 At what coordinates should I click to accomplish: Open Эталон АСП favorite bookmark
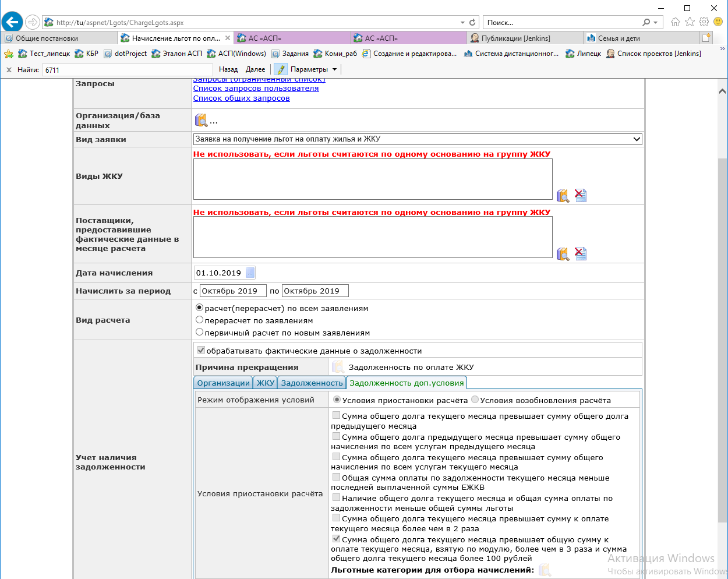pyautogui.click(x=176, y=54)
